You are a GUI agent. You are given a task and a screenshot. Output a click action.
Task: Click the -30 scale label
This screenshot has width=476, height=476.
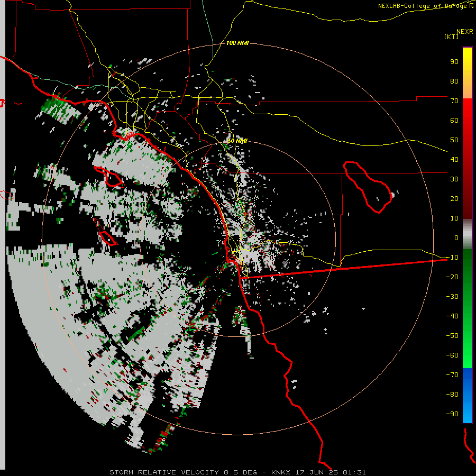click(x=452, y=297)
